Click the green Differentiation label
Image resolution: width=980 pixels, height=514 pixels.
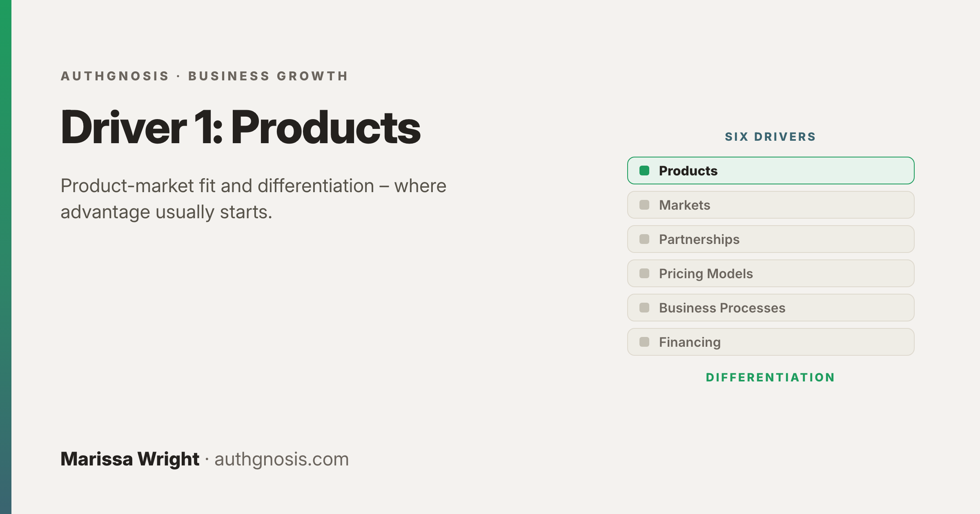[771, 377]
